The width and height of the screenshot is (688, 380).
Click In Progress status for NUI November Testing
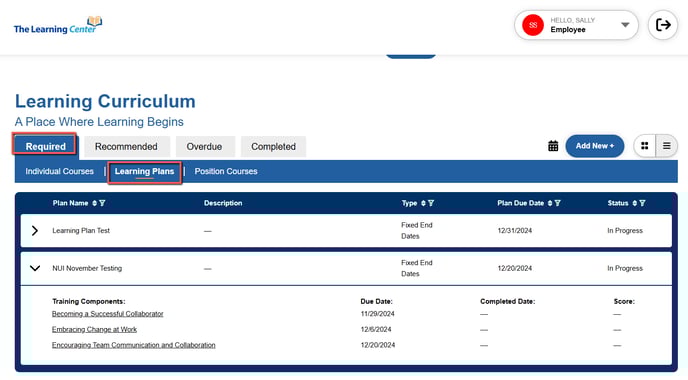pos(625,268)
